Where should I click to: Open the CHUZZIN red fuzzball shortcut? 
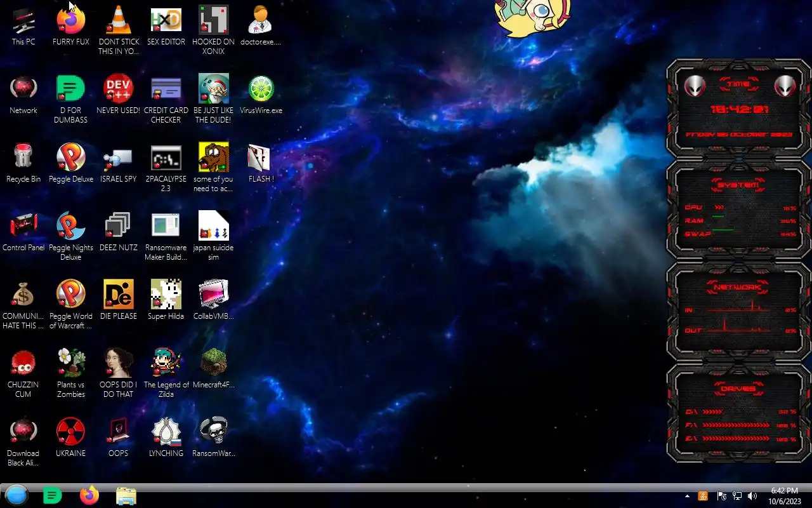pos(23,373)
